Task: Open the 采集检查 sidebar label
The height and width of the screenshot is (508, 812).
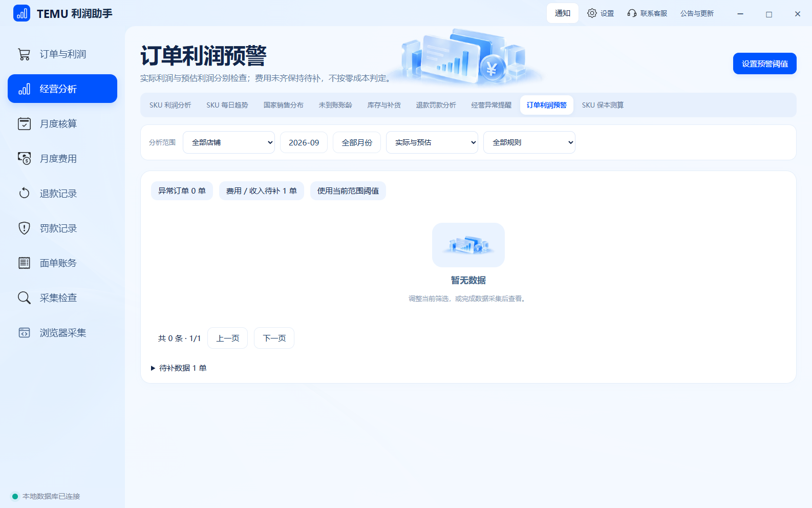Action: [58, 298]
